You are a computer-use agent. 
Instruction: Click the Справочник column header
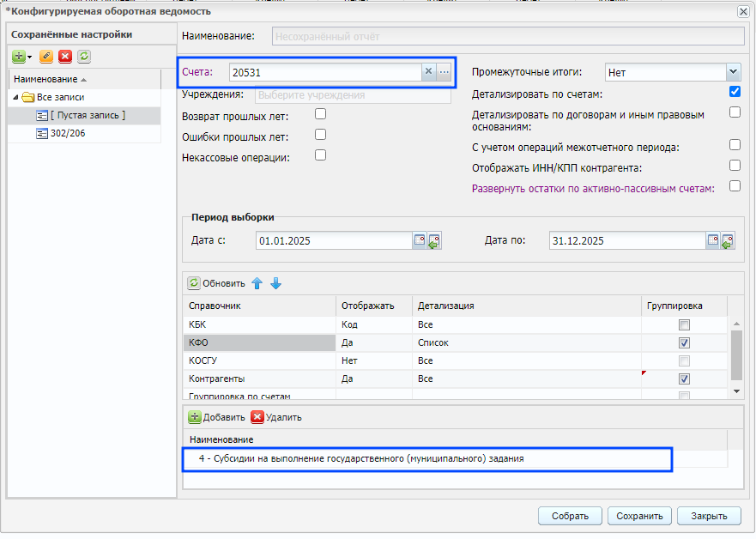(x=259, y=306)
